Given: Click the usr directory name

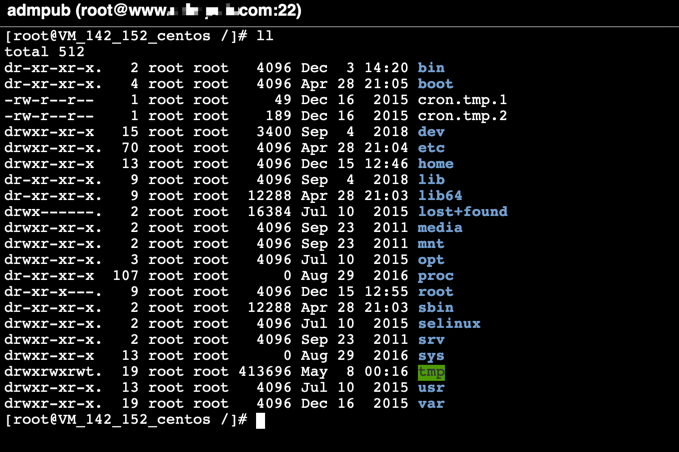Looking at the screenshot, I should pyautogui.click(x=431, y=388).
